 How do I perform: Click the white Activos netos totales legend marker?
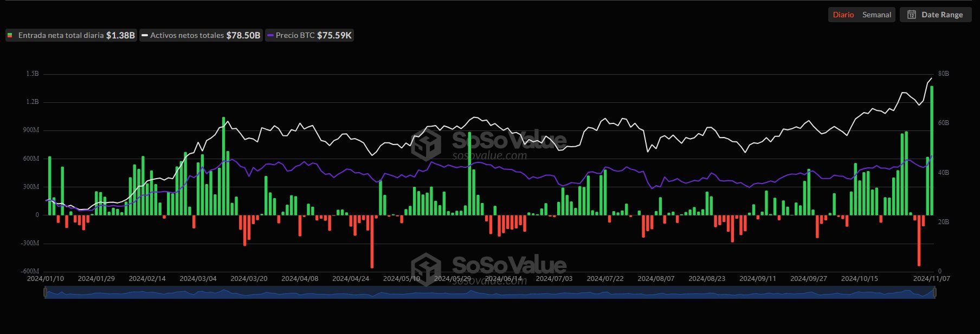[145, 35]
